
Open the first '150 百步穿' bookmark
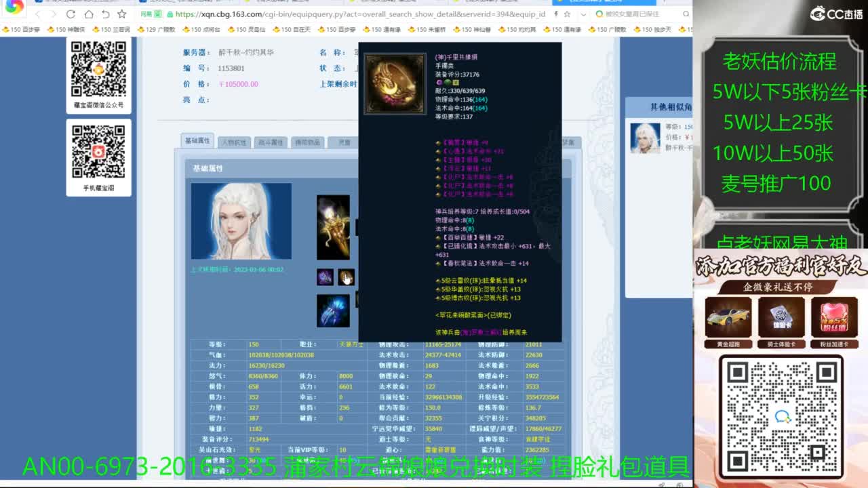[22, 30]
